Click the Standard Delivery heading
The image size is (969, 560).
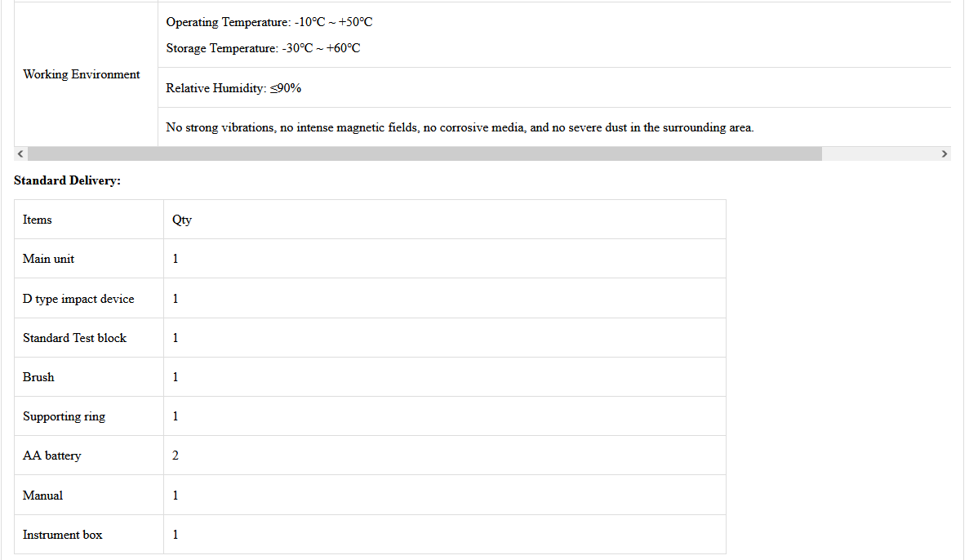click(67, 180)
